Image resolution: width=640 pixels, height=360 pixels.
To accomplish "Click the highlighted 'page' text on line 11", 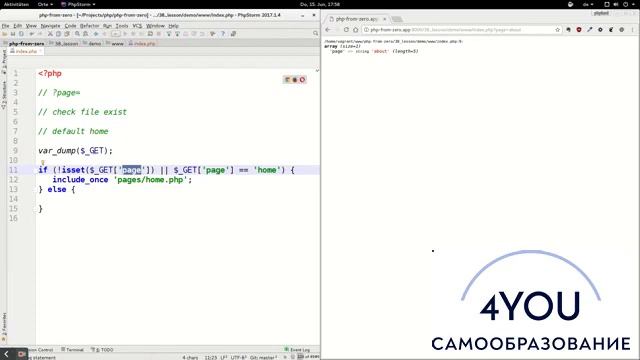I will click(x=132, y=170).
